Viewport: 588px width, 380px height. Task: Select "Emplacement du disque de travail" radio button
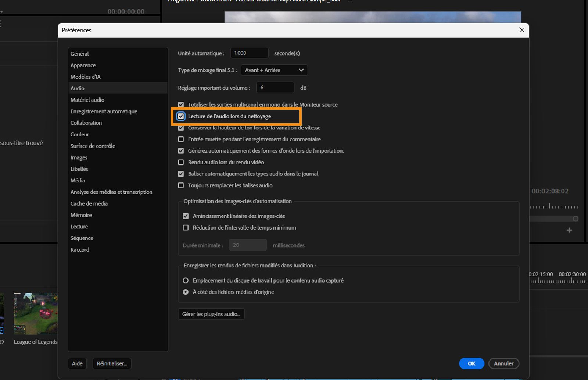click(186, 280)
